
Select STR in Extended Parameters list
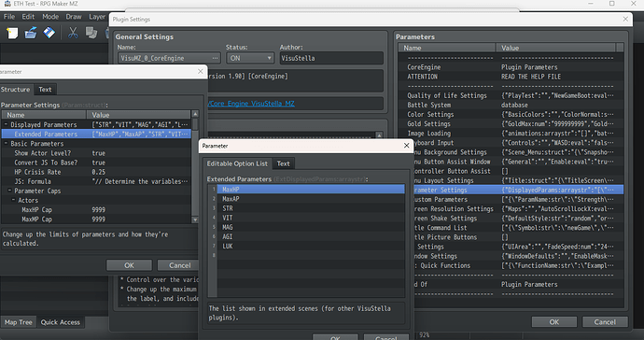(311, 208)
